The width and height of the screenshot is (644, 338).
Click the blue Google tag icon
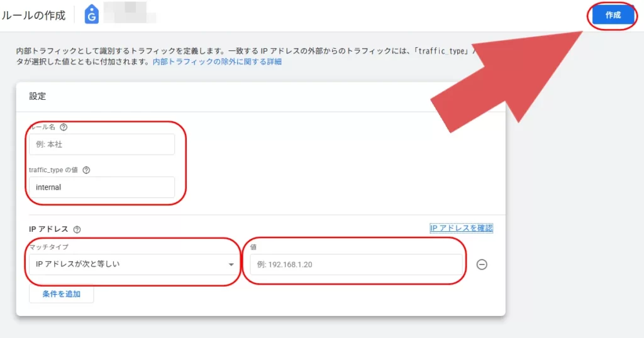point(91,15)
